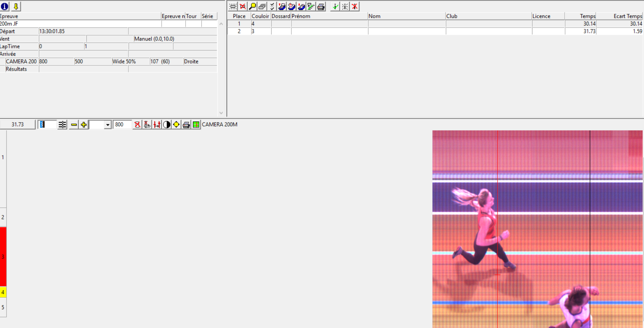
Task: Click the green-slash ranking chart icon
Action: point(311,6)
